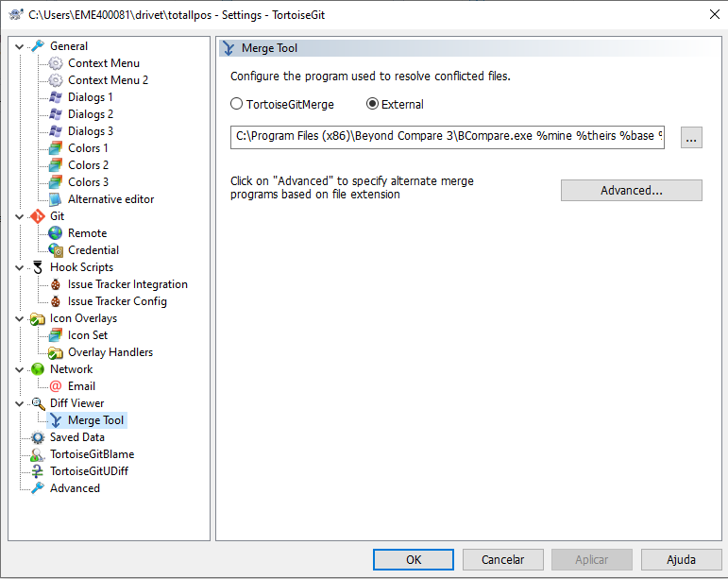Click the General wrench icon

click(x=38, y=46)
